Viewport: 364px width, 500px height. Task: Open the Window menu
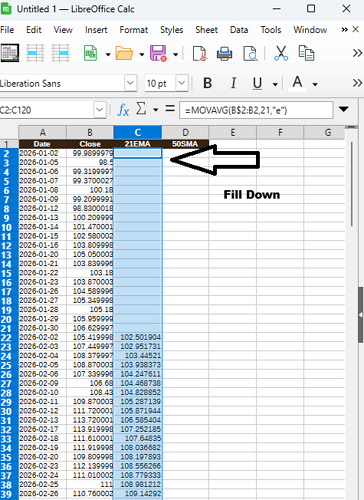coord(310,30)
